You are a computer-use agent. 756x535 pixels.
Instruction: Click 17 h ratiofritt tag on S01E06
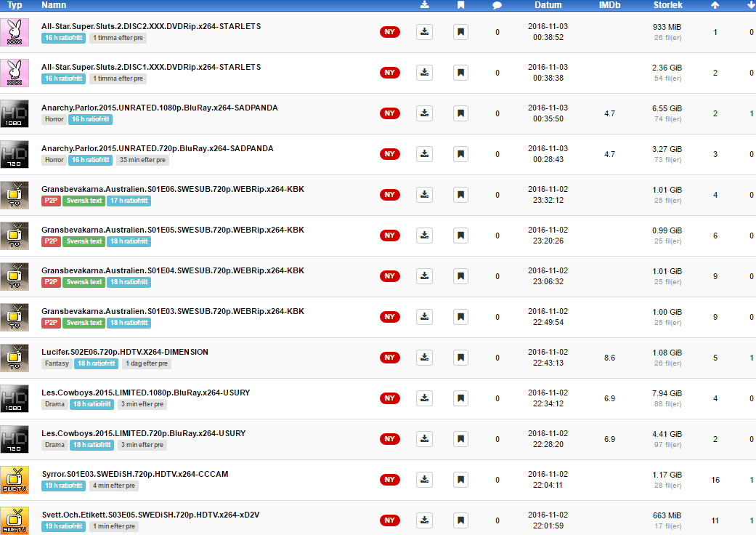click(x=129, y=201)
